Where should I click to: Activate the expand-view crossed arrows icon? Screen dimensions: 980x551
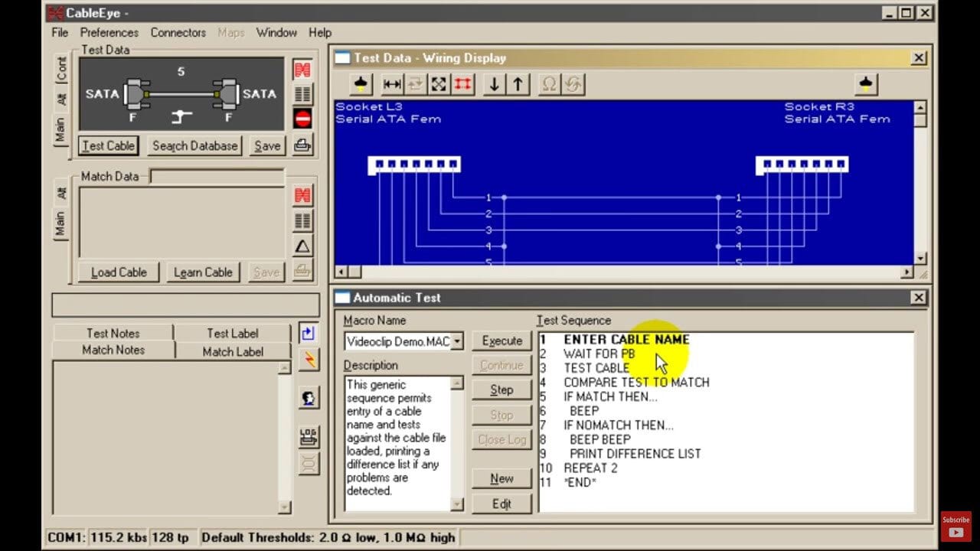pyautogui.click(x=438, y=84)
